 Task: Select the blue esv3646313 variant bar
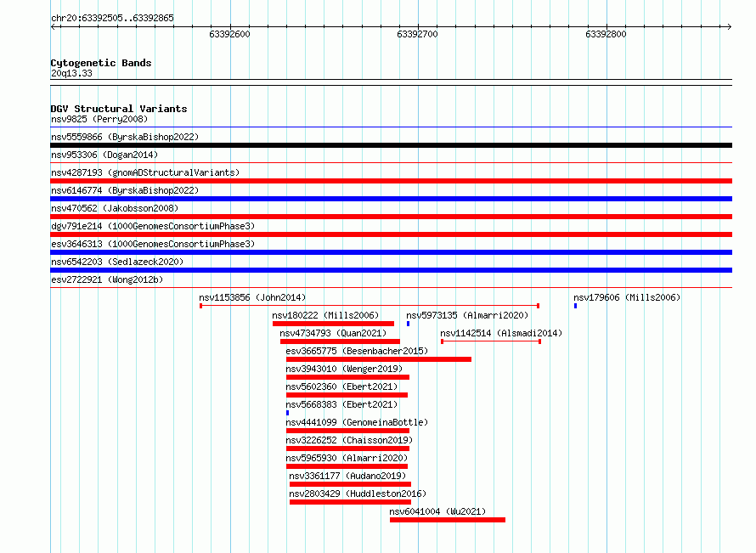point(391,252)
